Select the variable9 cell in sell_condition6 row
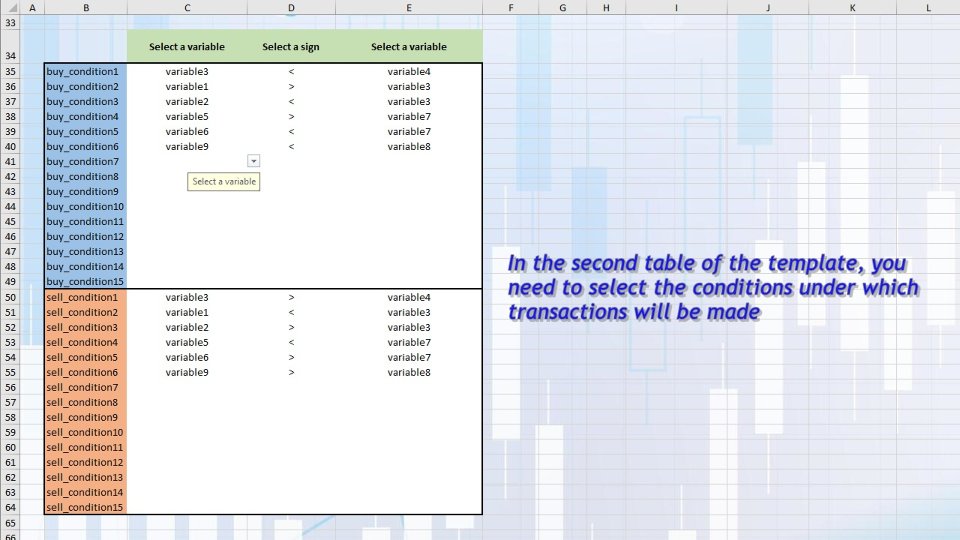Image resolution: width=960 pixels, height=540 pixels. tap(187, 372)
